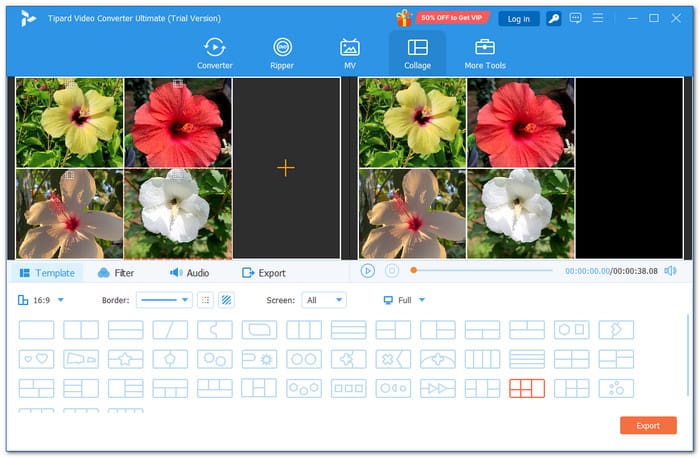Choose the two horizontal halves template

click(x=125, y=330)
